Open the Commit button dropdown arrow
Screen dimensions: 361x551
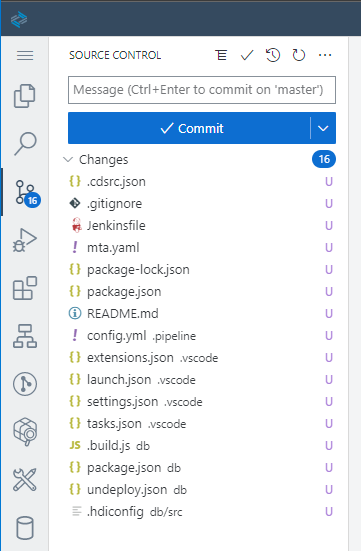(x=323, y=128)
